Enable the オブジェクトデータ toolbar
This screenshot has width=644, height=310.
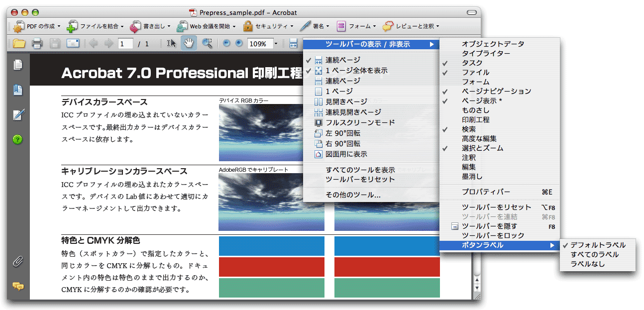point(500,44)
